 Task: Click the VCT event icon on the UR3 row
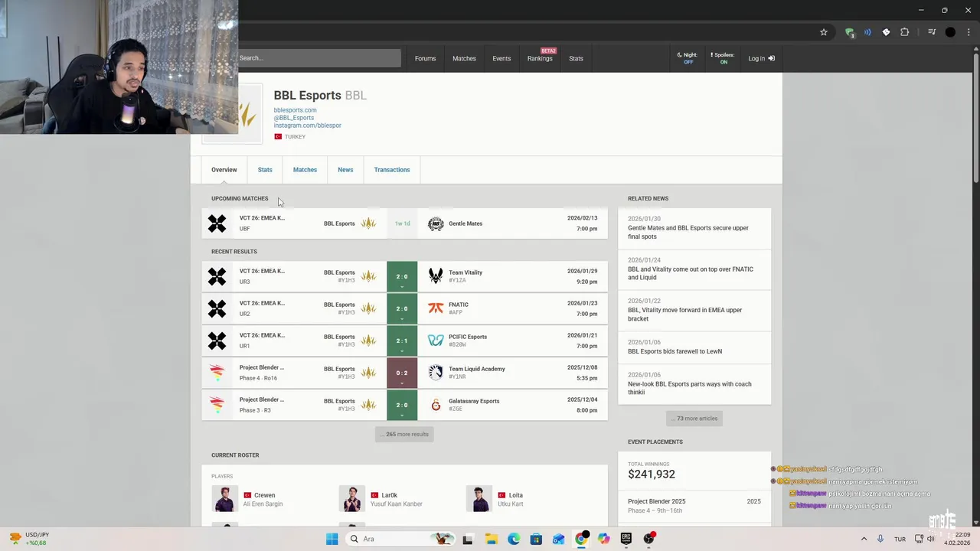click(x=217, y=276)
